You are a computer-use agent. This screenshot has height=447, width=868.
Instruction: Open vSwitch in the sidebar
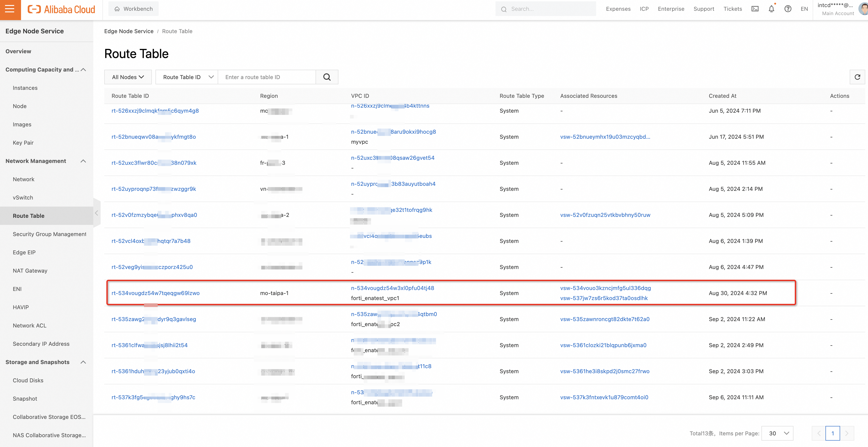point(23,198)
